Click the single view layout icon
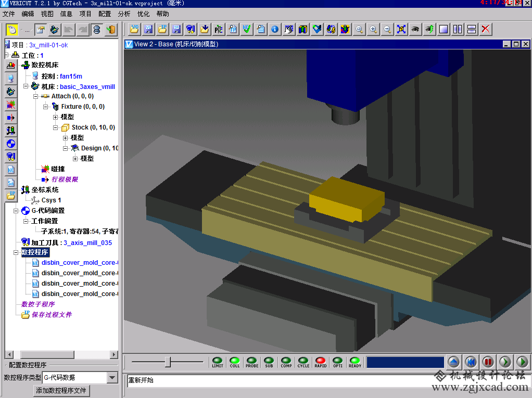Viewport: 532px width, 398px height. [444, 29]
